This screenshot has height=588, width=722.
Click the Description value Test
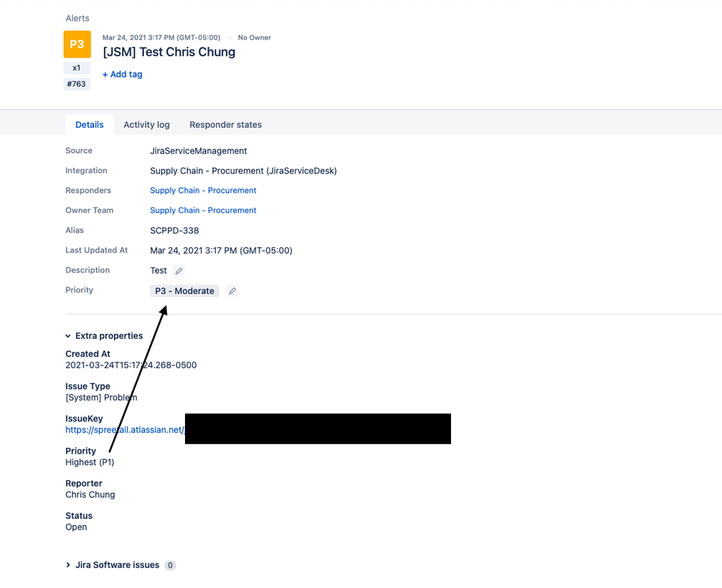[x=158, y=271]
